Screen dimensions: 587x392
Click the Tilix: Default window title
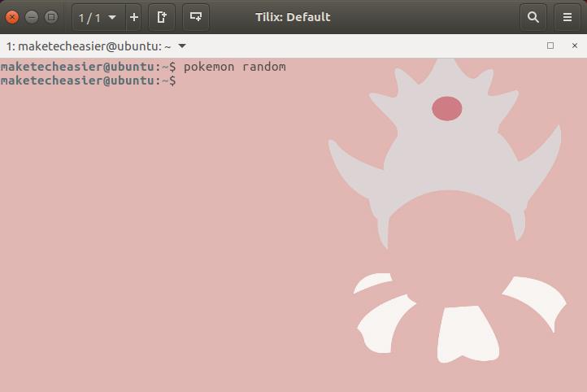click(293, 17)
